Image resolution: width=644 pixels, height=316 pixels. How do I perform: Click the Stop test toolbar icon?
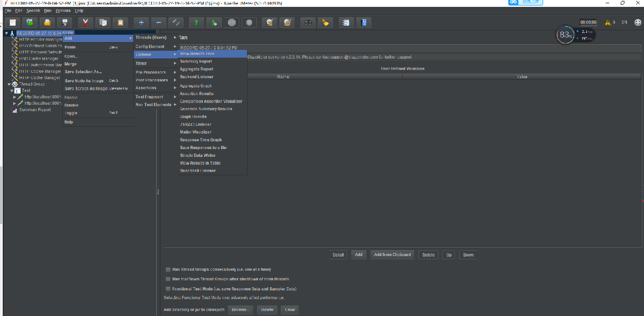[x=232, y=22]
